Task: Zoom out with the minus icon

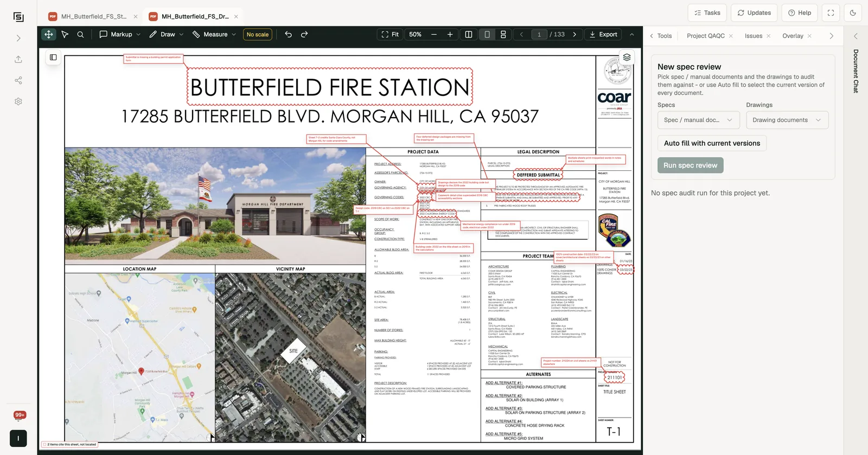Action: coord(434,34)
